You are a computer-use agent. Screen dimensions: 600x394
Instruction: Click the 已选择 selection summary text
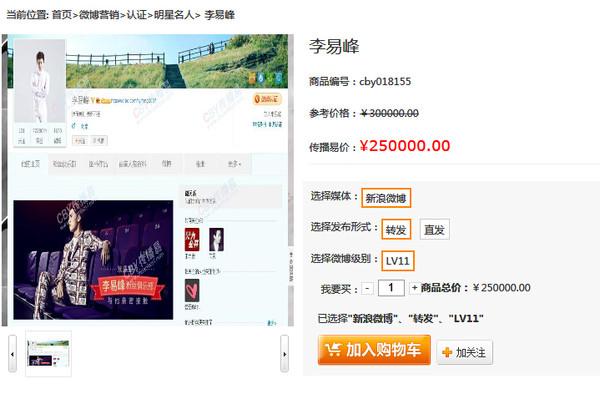coord(400,318)
